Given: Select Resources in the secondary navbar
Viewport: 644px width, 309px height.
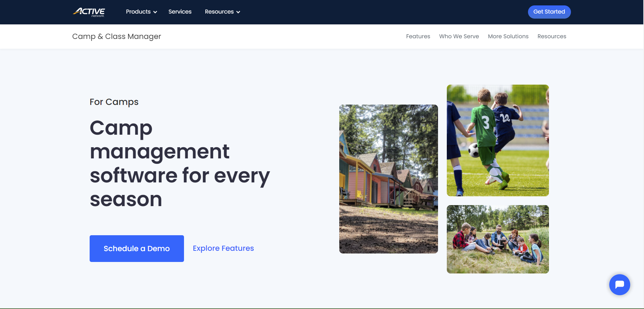Looking at the screenshot, I should pos(552,36).
